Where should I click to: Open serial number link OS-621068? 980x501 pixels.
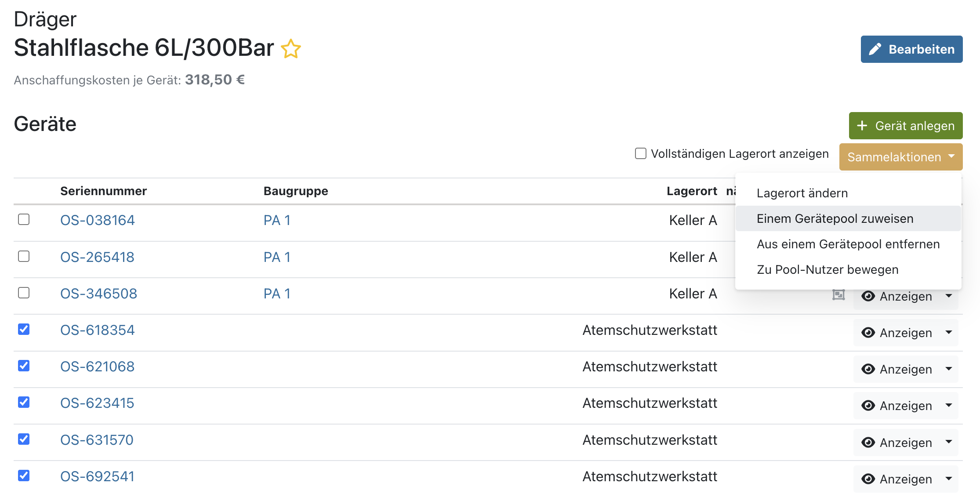tap(98, 367)
